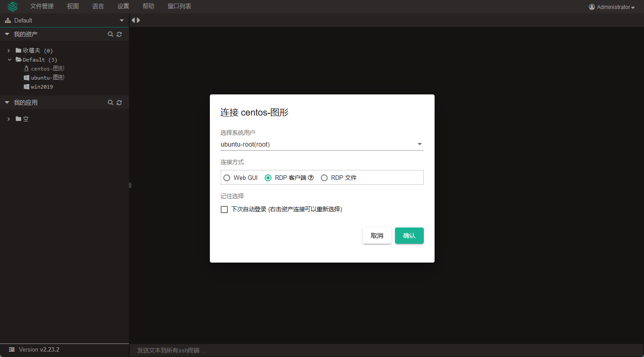Refresh the 我的应用 list
644x357 pixels.
tap(119, 103)
